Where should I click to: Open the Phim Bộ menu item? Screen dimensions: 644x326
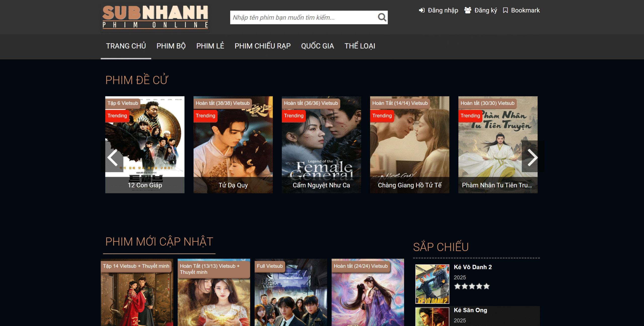pos(171,46)
